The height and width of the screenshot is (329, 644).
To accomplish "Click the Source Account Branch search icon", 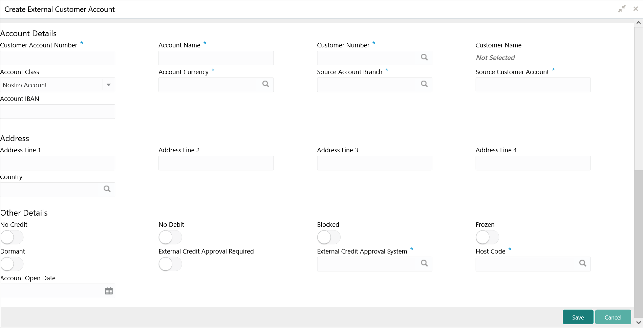I will tap(424, 84).
